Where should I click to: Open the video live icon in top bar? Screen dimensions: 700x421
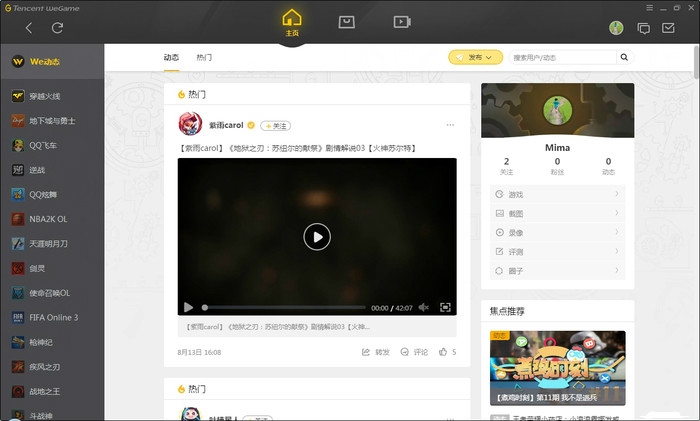pos(402,22)
